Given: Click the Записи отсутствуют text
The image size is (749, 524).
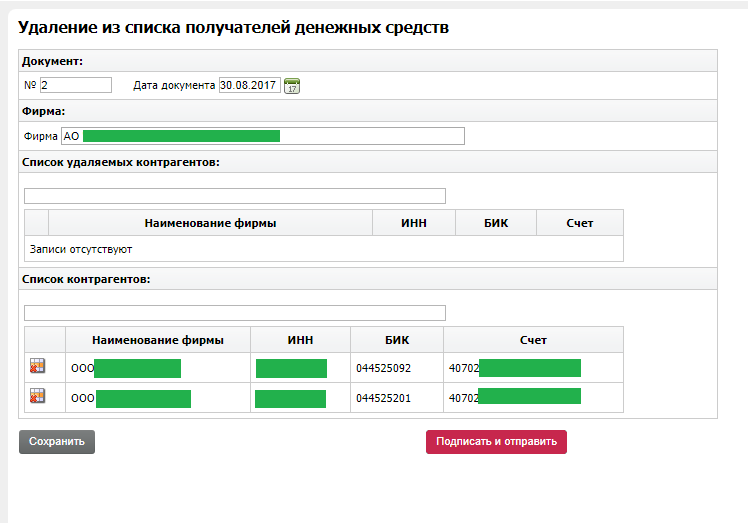Looking at the screenshot, I should click(x=81, y=249).
